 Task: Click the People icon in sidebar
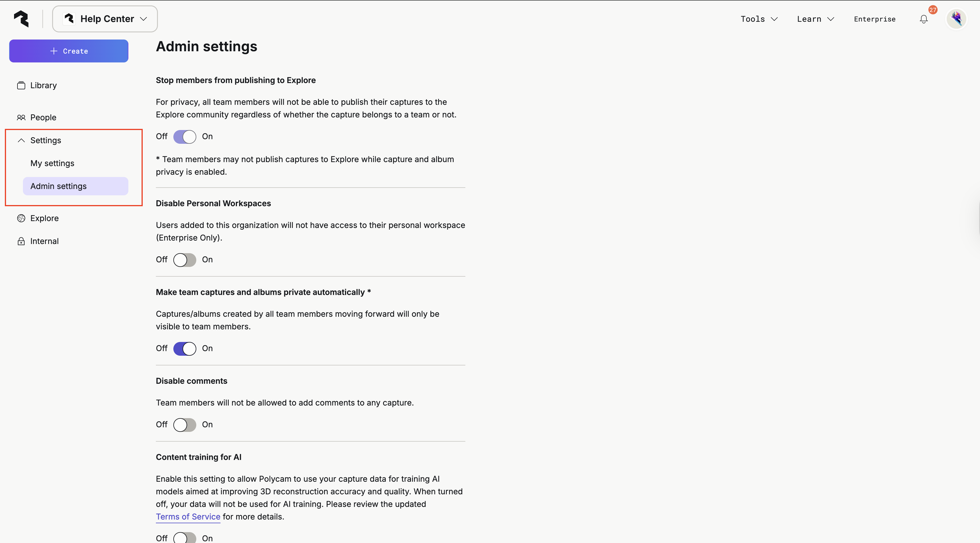(x=21, y=117)
